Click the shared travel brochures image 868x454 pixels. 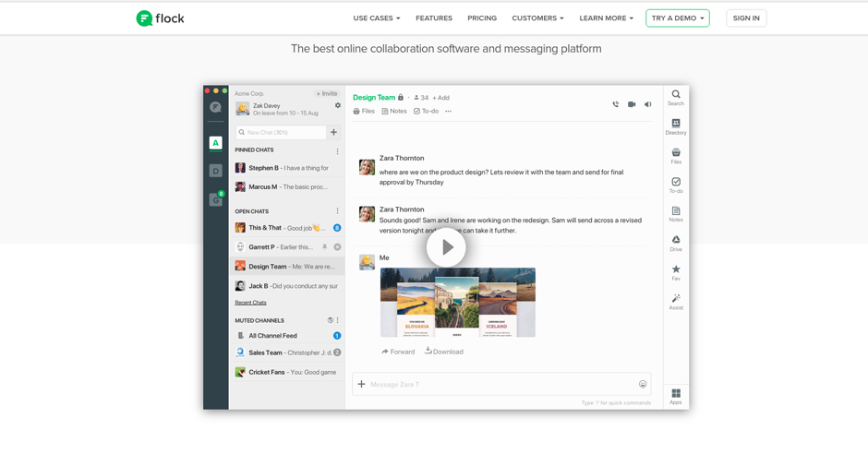[x=458, y=303]
